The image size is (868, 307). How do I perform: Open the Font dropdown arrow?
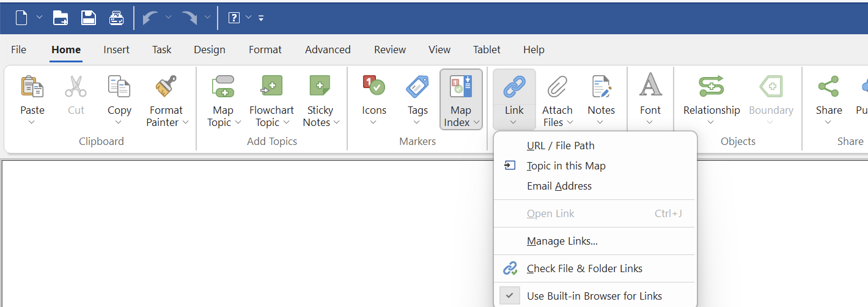click(x=650, y=122)
